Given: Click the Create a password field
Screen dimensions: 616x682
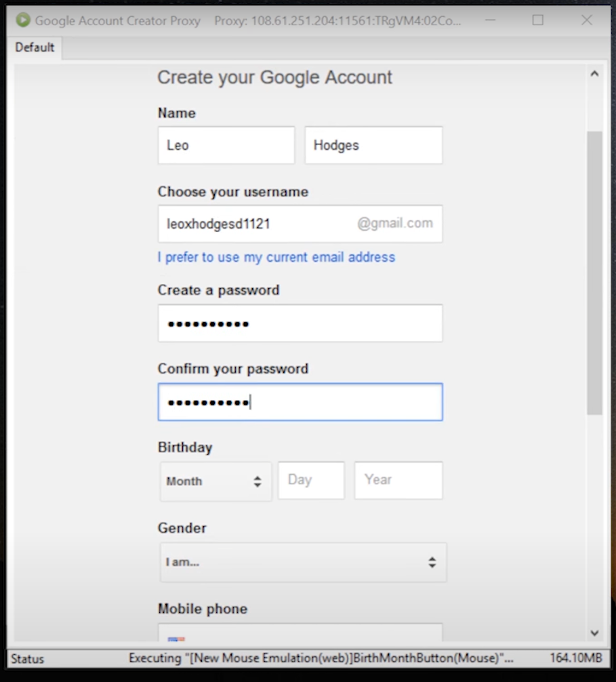Looking at the screenshot, I should point(300,323).
